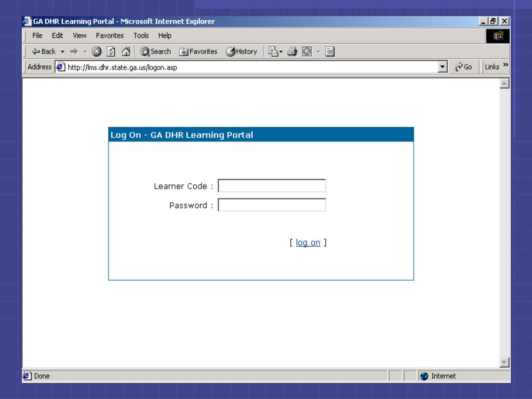Screen dimensions: 532x399
Task: Click the Learner Code input field
Action: [x=272, y=185]
